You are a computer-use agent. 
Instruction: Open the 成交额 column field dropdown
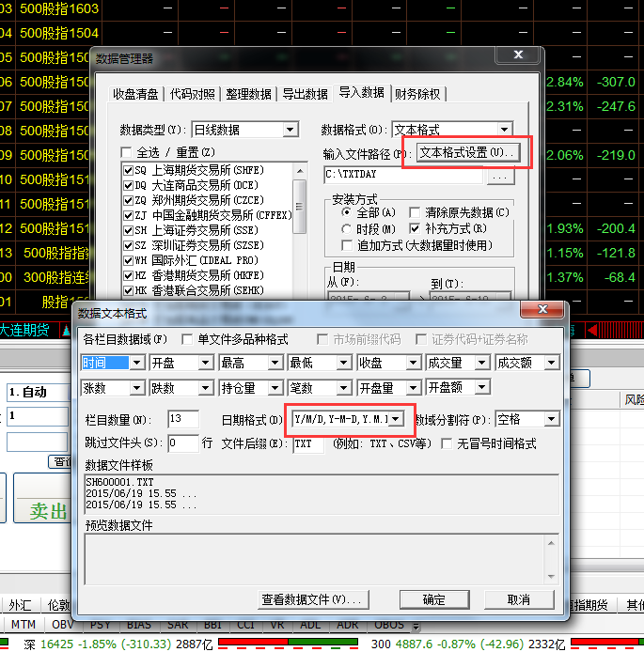552,363
